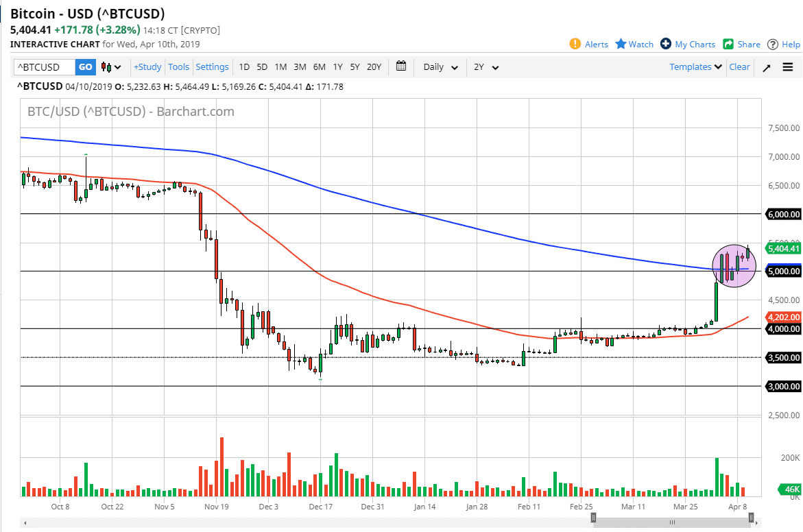Screen dimensions: 803x532
Task: Click the pop-out arrow icon
Action: [766, 66]
